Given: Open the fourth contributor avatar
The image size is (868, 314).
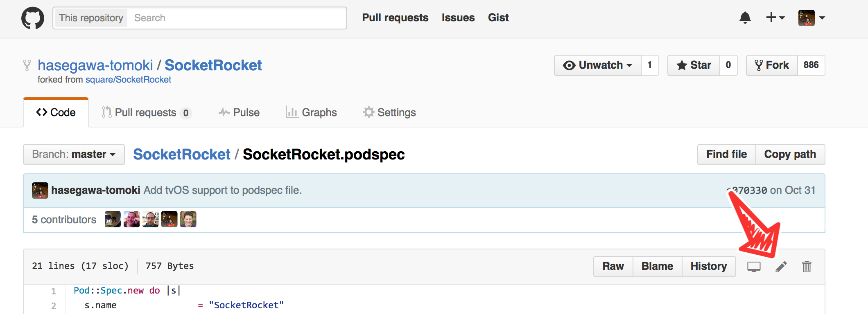Looking at the screenshot, I should 169,219.
